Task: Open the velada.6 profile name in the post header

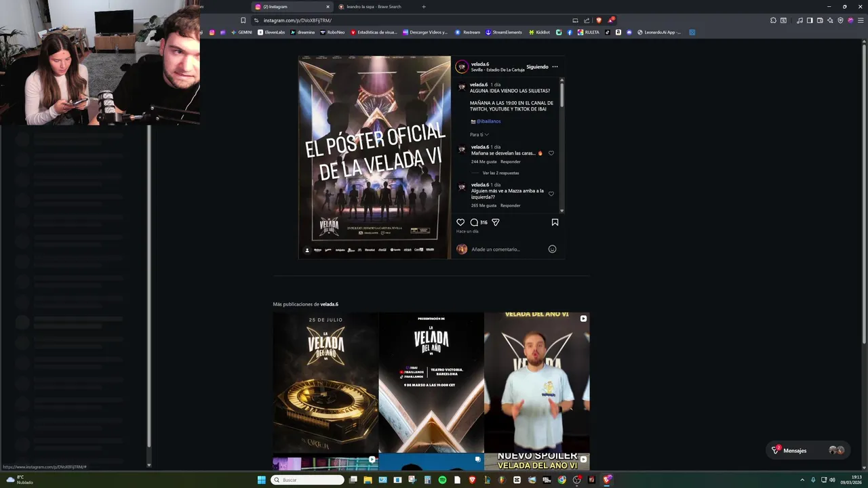Action: (480, 64)
